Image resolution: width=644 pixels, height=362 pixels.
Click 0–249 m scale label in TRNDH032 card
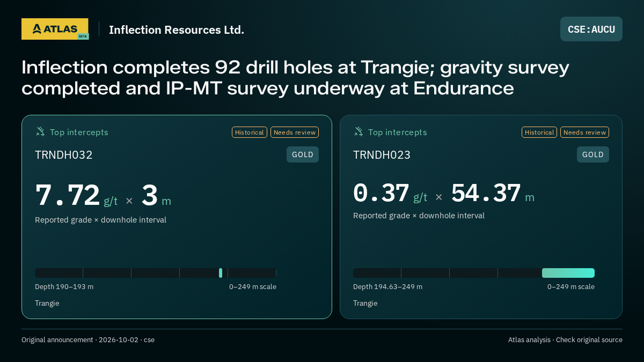[253, 287]
